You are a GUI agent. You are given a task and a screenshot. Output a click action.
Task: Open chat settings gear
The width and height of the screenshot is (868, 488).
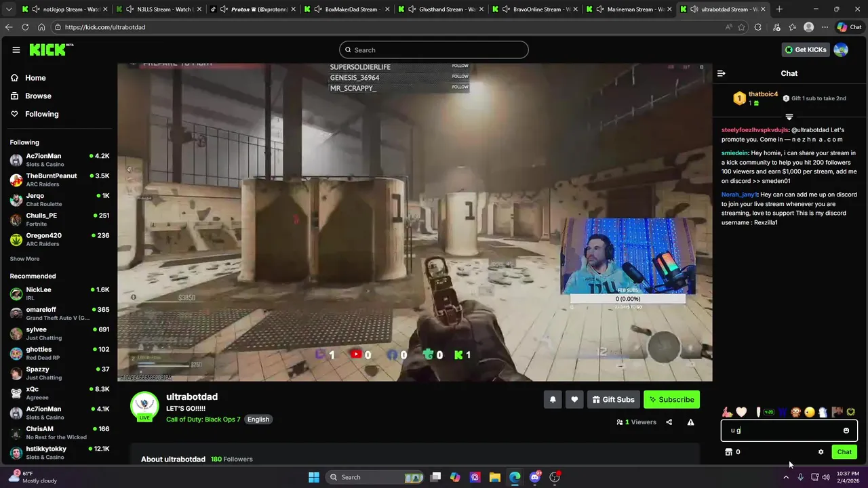(x=821, y=452)
